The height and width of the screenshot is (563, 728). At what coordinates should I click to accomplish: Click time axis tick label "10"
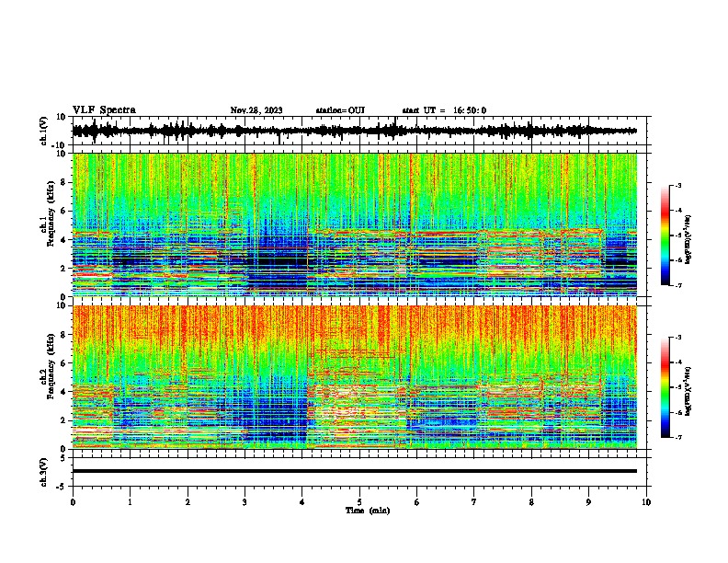646,502
